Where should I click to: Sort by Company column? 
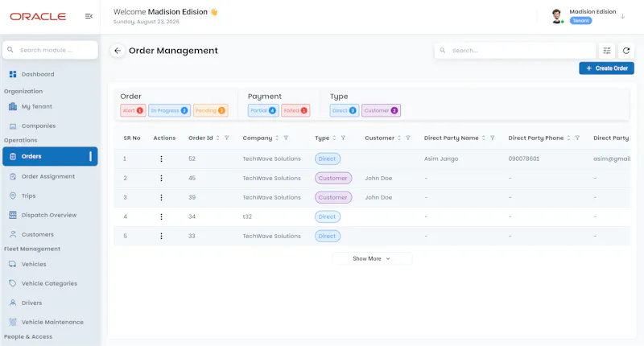click(277, 138)
